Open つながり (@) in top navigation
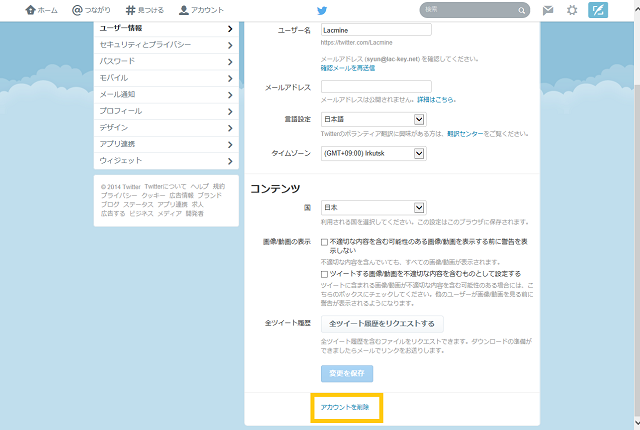The height and width of the screenshot is (430, 640). (91, 10)
